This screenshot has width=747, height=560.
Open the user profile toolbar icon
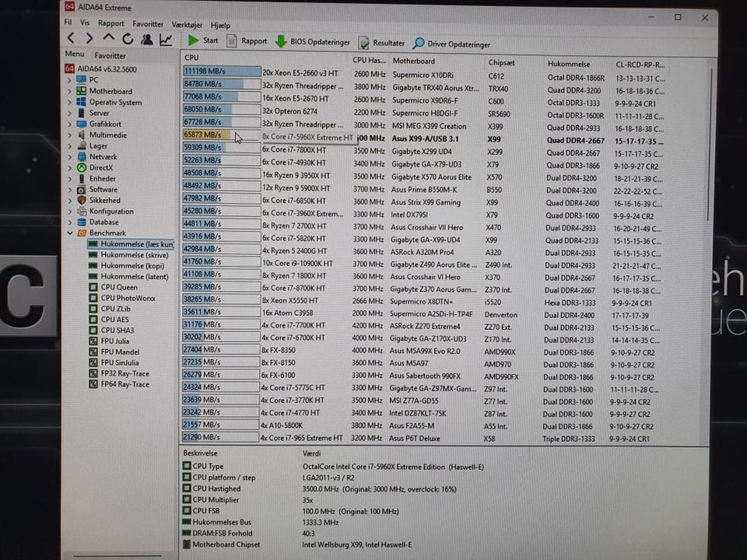tap(147, 39)
